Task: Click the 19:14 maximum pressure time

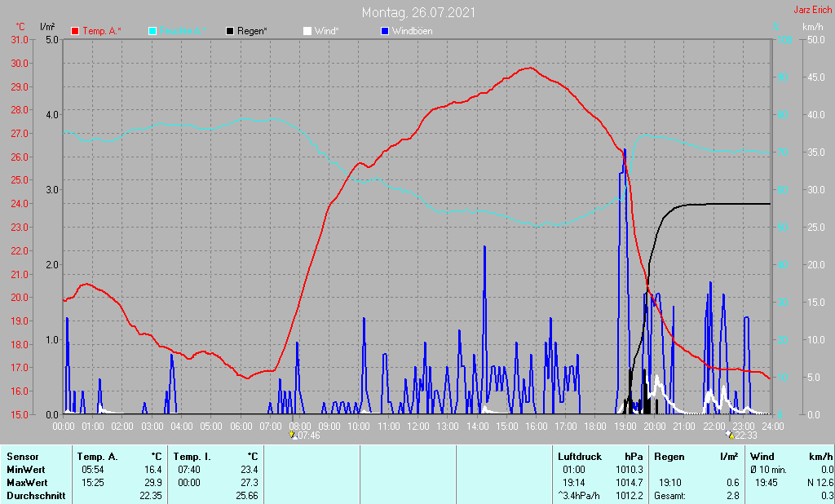Action: coord(573,483)
